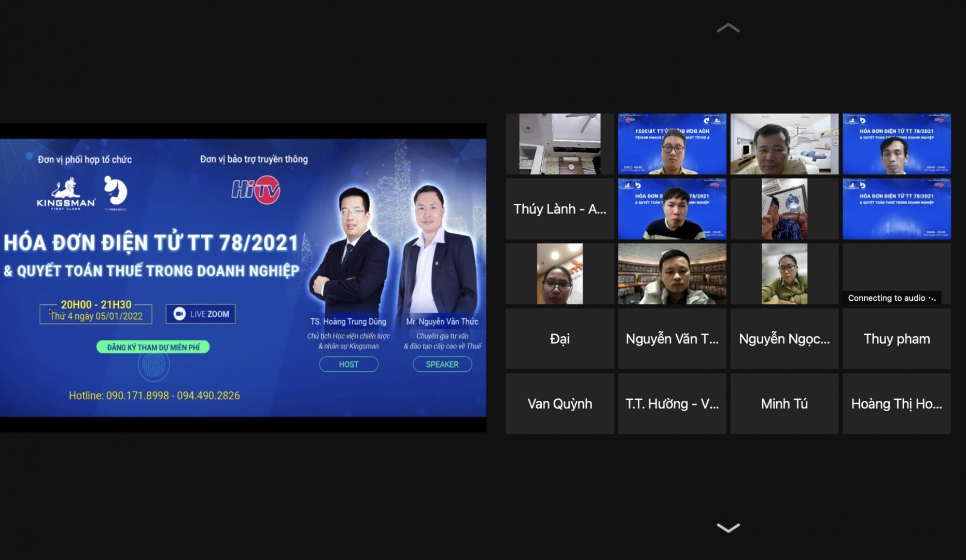Click the tile showing Connecting to audio
This screenshot has width=966, height=560.
896,274
